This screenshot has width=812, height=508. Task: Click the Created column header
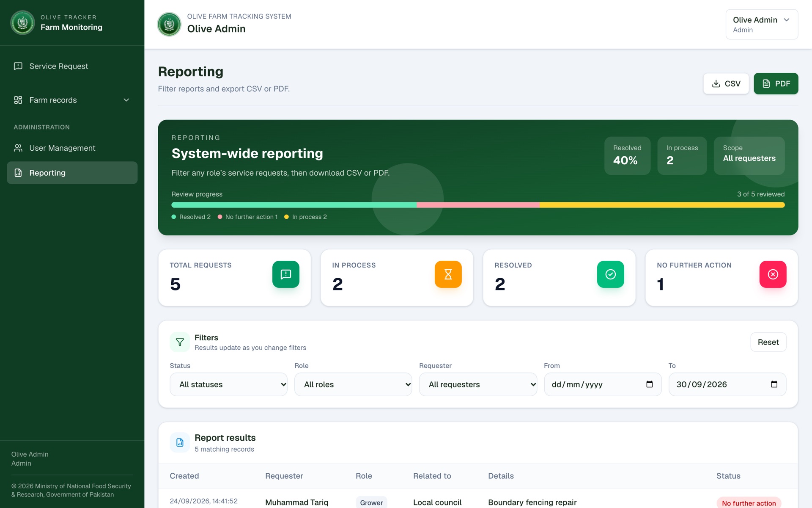pyautogui.click(x=184, y=476)
